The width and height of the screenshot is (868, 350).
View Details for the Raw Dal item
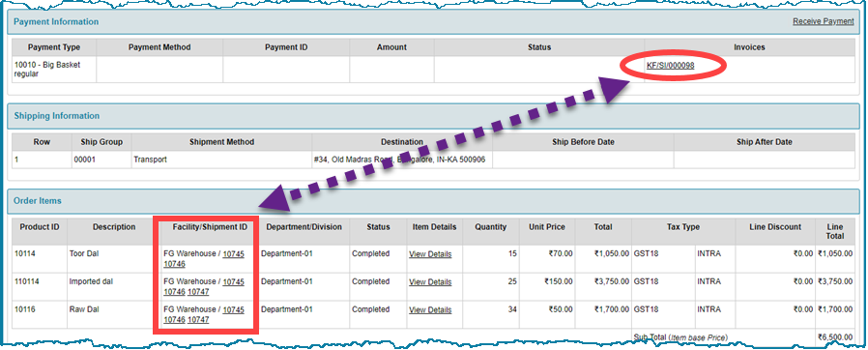[x=430, y=309]
